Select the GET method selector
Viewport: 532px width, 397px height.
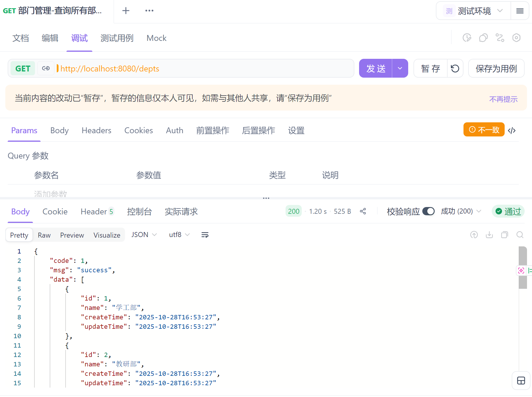point(23,69)
